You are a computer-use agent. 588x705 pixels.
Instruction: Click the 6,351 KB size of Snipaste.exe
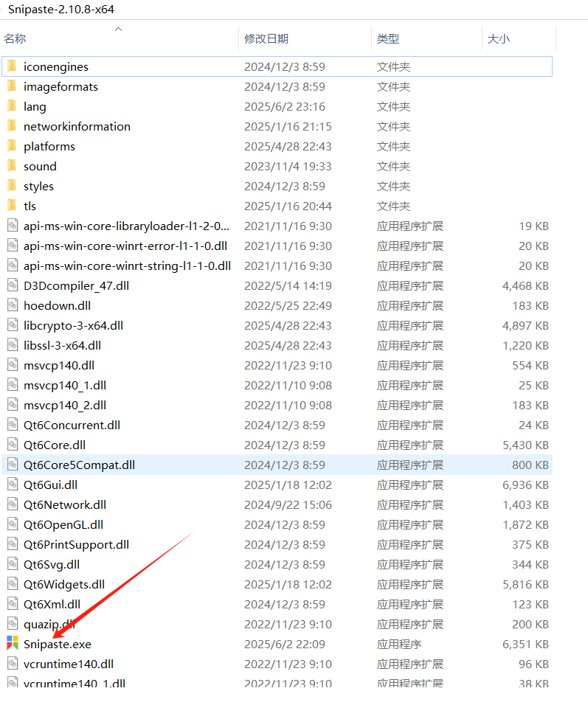tap(525, 645)
